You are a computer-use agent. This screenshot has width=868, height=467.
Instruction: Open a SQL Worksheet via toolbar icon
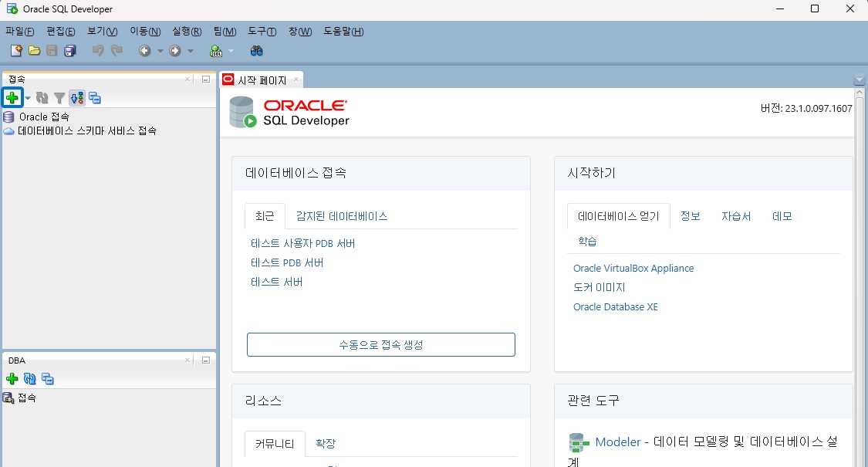coord(216,51)
